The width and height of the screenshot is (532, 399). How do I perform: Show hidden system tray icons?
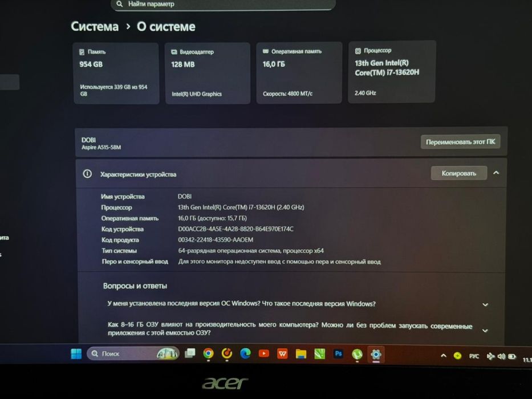point(444,356)
